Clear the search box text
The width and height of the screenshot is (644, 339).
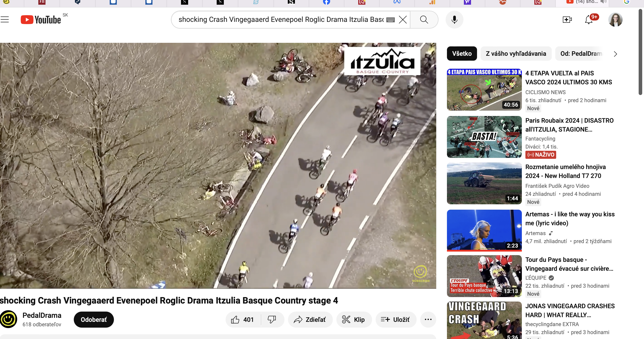pos(403,19)
